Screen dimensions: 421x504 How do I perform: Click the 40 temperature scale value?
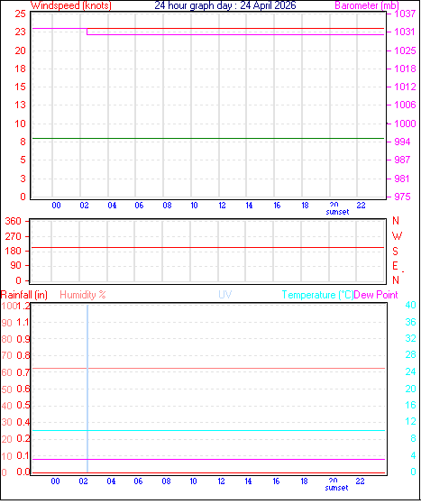click(x=410, y=305)
